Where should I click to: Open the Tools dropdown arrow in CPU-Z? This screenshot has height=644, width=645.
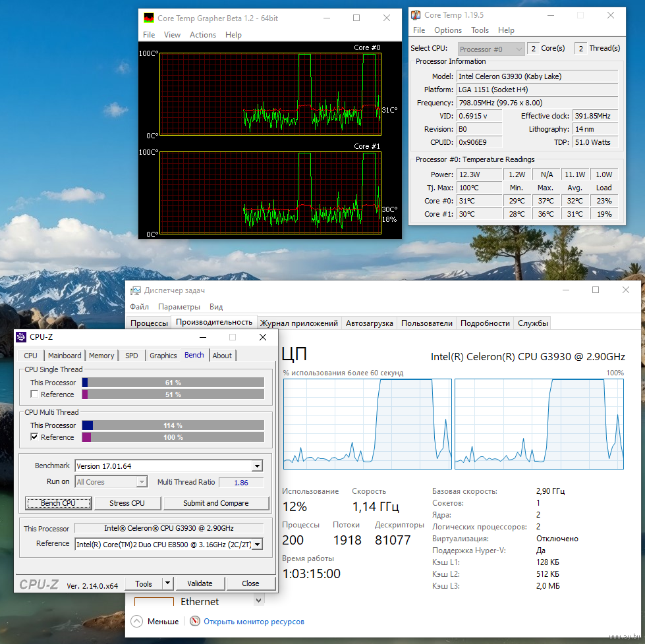tap(167, 583)
